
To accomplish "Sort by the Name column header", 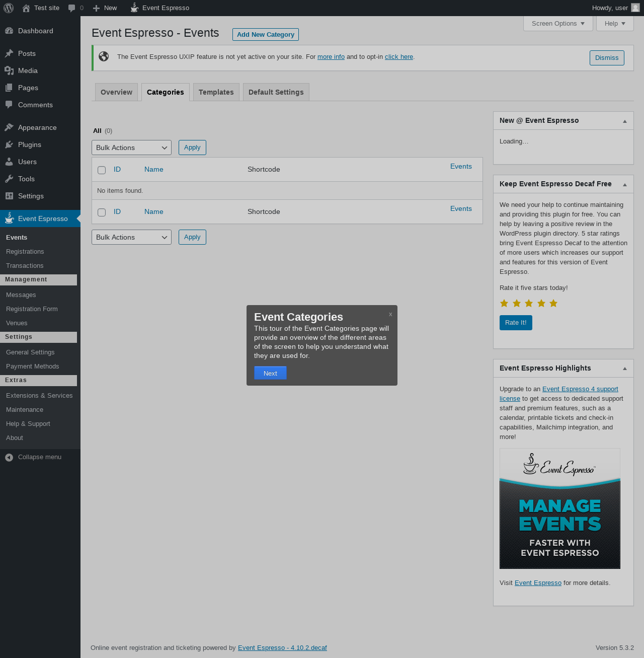I will tap(154, 170).
